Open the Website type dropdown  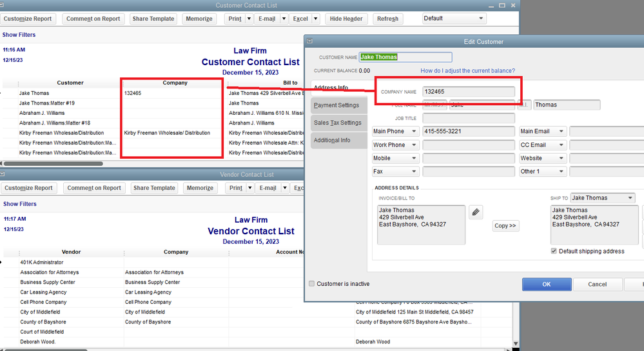543,158
